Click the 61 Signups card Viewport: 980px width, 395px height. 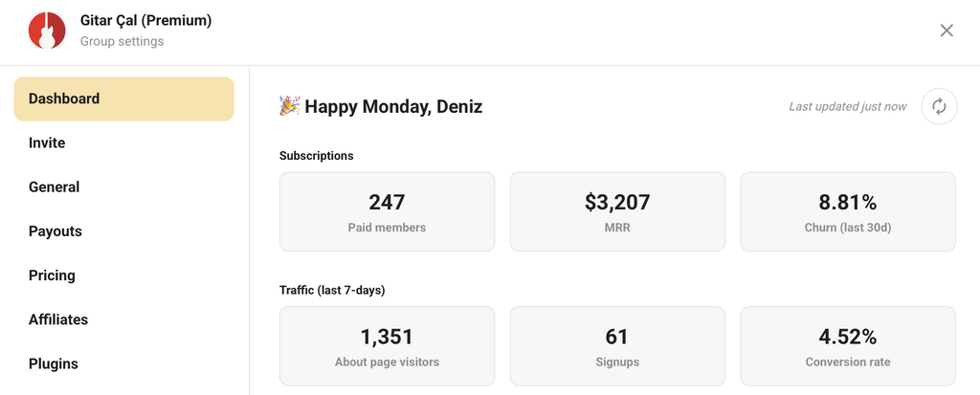(x=617, y=346)
